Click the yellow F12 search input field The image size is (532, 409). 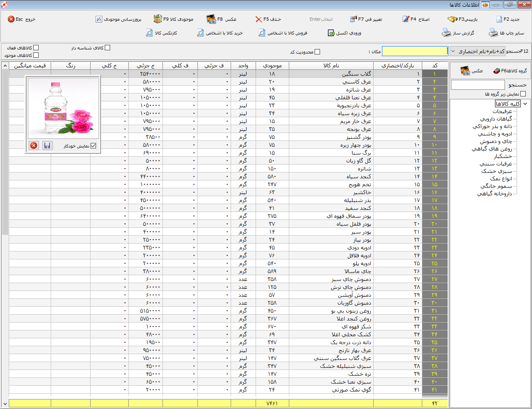point(415,51)
